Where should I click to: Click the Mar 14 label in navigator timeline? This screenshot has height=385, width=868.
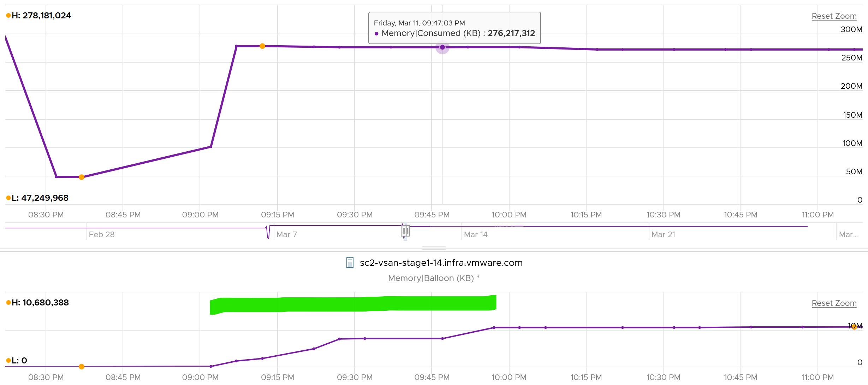(x=476, y=234)
